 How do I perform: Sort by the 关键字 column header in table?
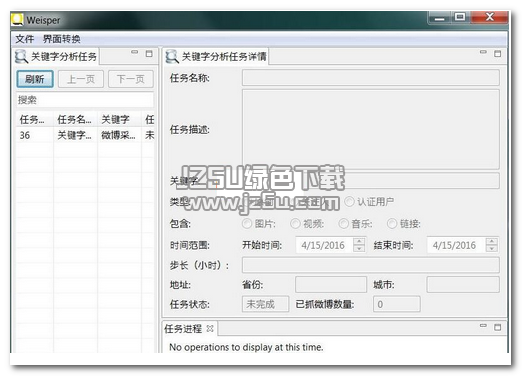coord(119,119)
